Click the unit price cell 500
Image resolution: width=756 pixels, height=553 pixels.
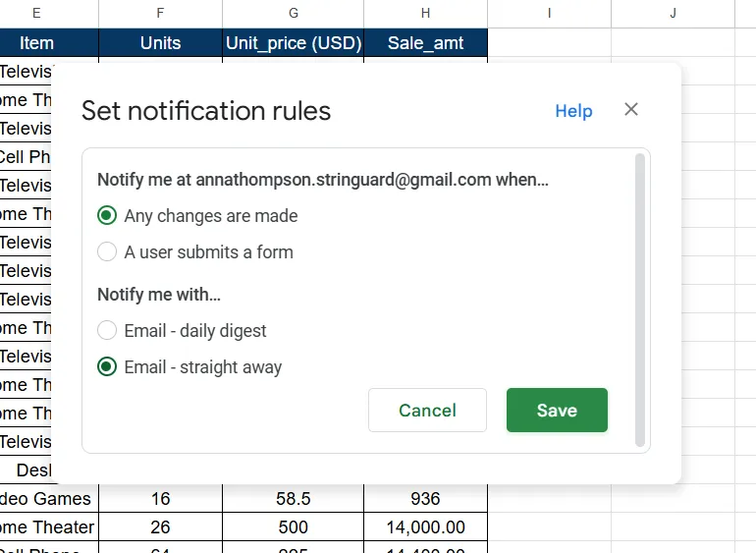tap(294, 526)
